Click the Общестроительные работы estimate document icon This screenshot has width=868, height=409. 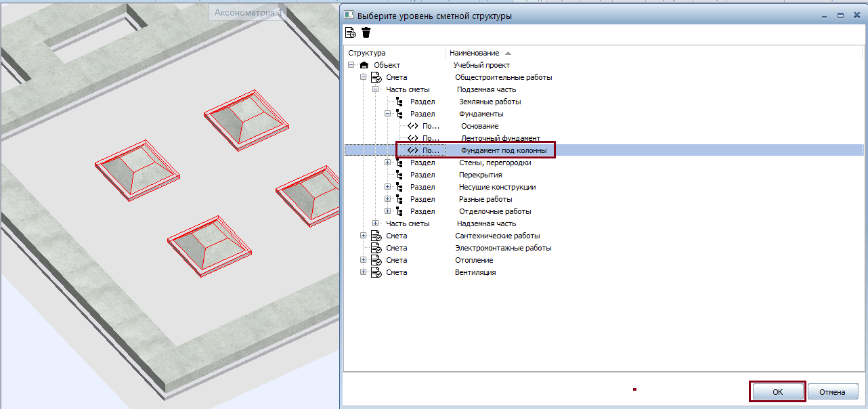point(376,77)
